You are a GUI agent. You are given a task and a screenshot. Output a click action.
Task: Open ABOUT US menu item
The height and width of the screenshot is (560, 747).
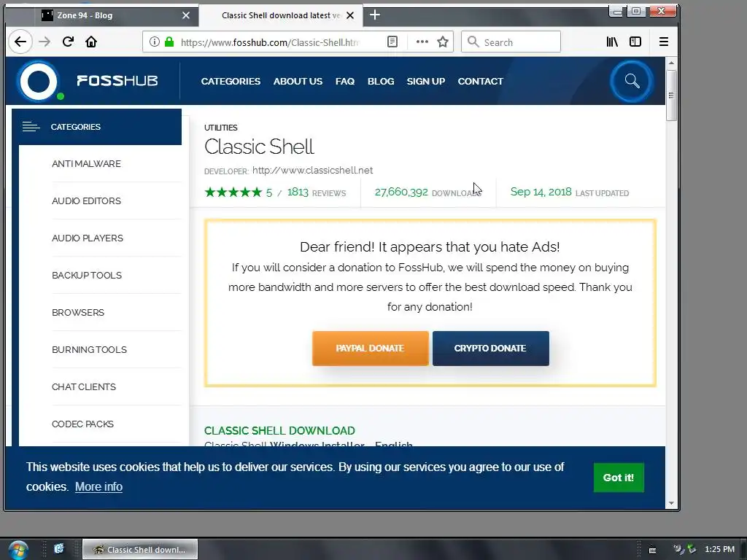tap(298, 82)
